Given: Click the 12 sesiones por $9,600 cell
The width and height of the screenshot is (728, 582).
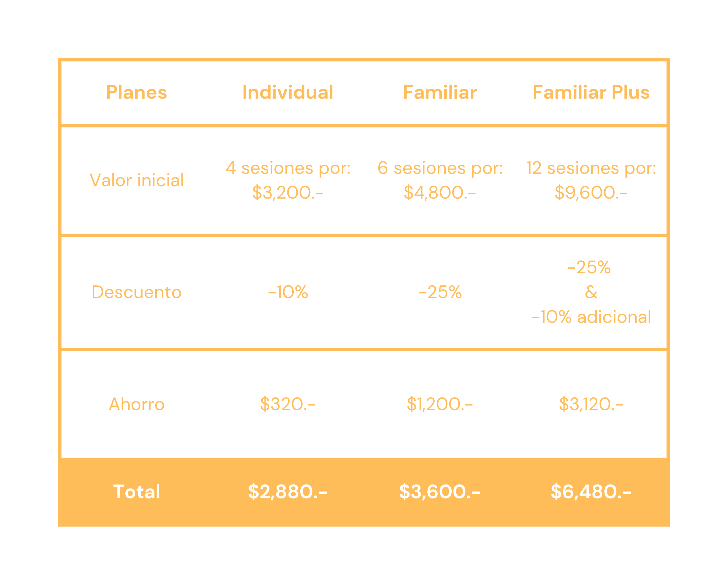Looking at the screenshot, I should click(591, 180).
